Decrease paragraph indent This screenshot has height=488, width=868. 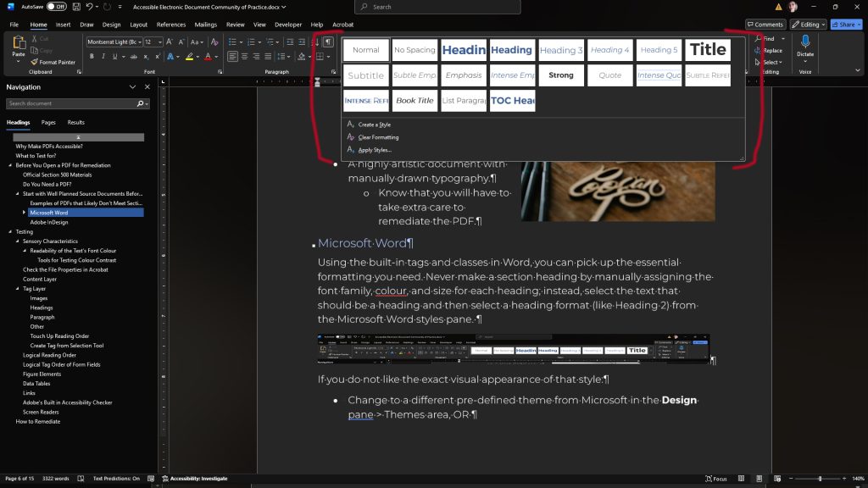(290, 42)
